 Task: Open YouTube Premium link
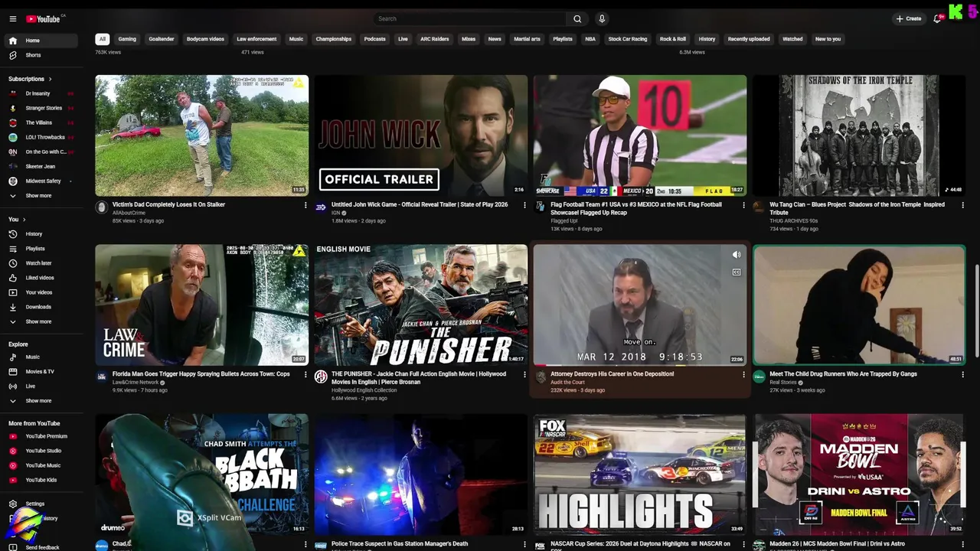tap(41, 436)
